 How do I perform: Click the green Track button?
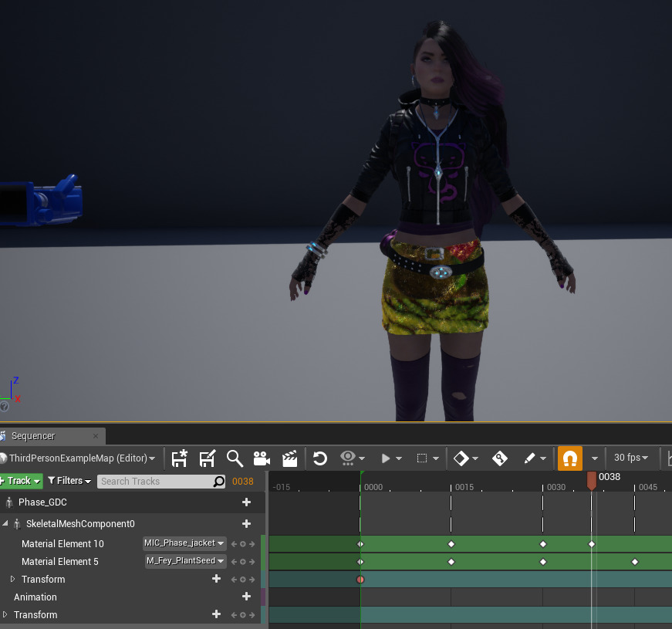point(21,481)
